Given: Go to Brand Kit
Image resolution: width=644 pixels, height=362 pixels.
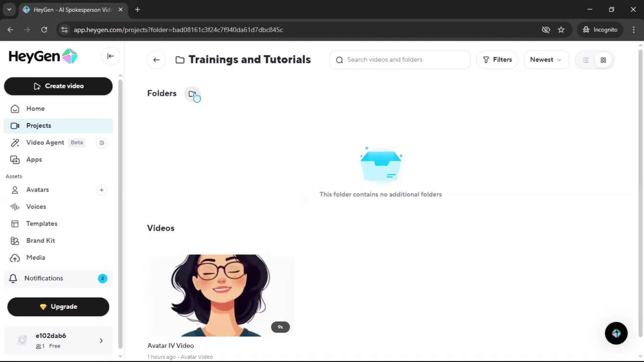Looking at the screenshot, I should 40,241.
